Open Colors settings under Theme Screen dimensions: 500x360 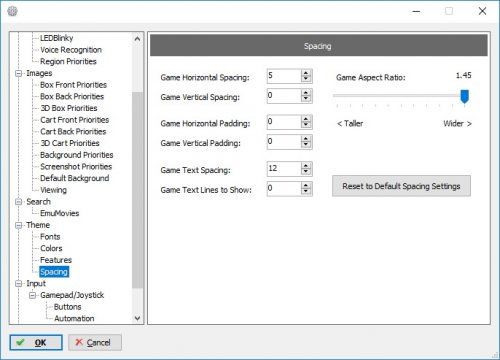tap(51, 248)
